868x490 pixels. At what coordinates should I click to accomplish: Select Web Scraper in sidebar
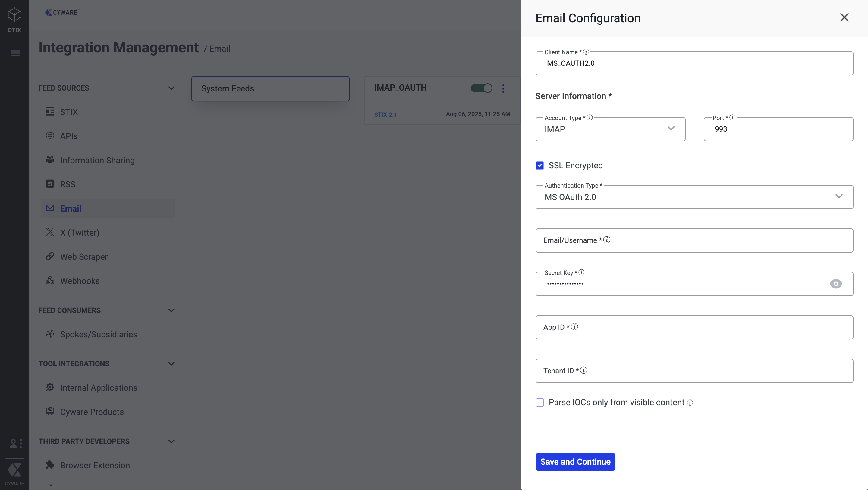coord(83,257)
